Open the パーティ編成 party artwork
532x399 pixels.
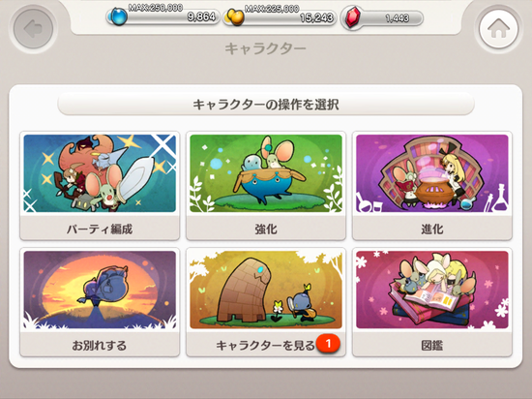click(x=100, y=173)
